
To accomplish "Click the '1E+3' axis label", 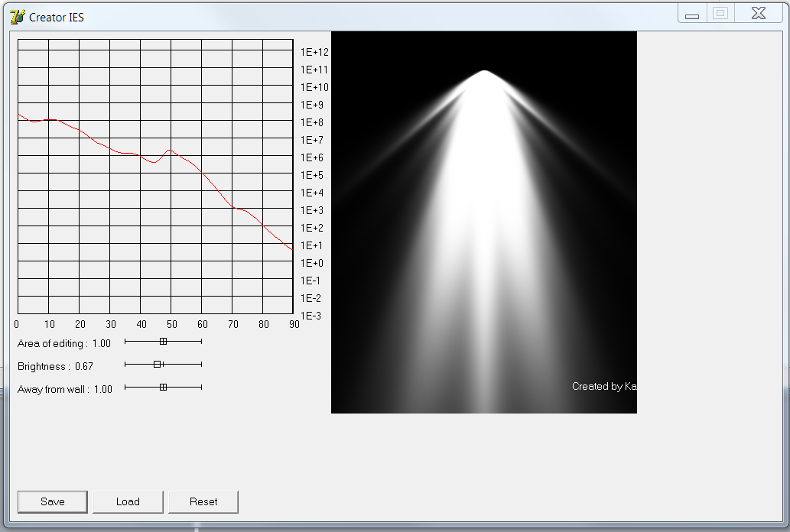I will point(312,211).
